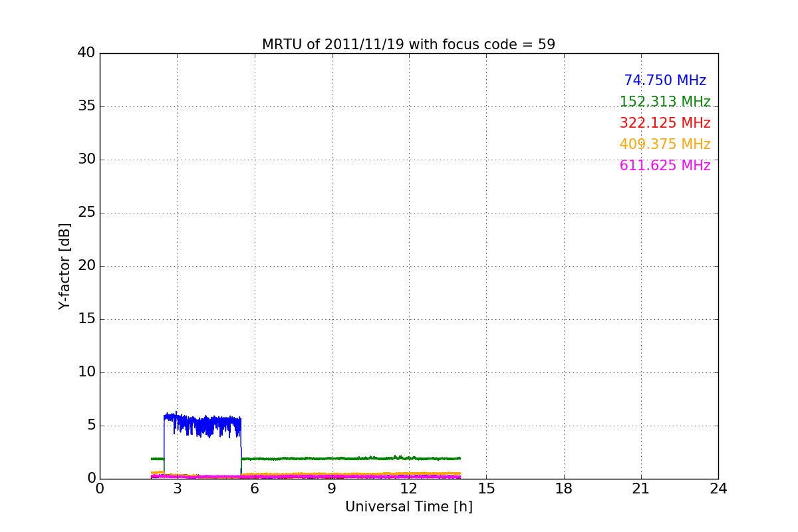
Task: Click the x-axis tick label 18
Action: (564, 489)
